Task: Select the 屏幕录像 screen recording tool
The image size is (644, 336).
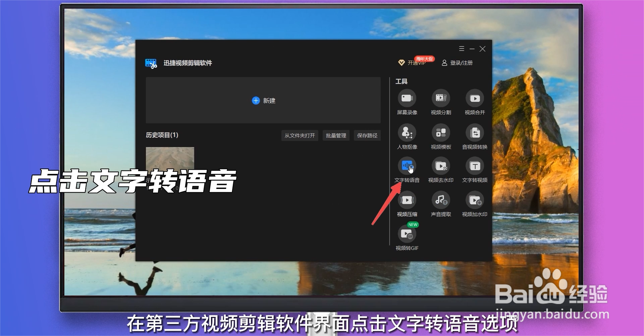Action: coord(407,98)
